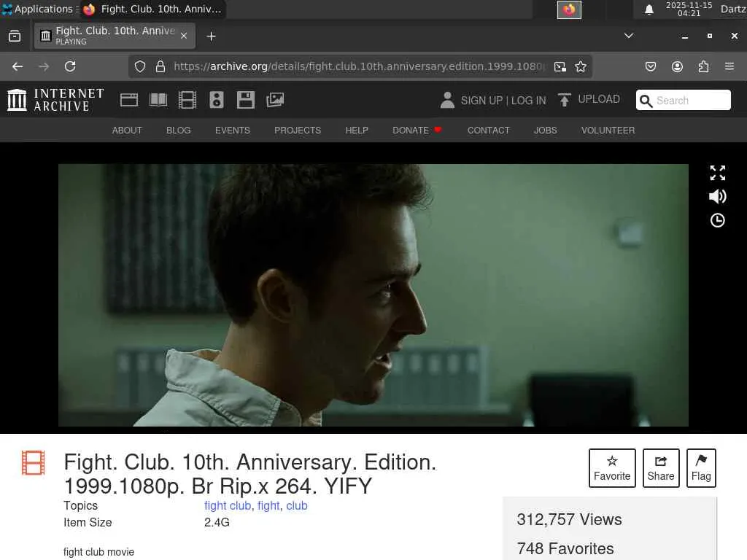Click the user avatar icon
The width and height of the screenshot is (747, 560).
(447, 100)
